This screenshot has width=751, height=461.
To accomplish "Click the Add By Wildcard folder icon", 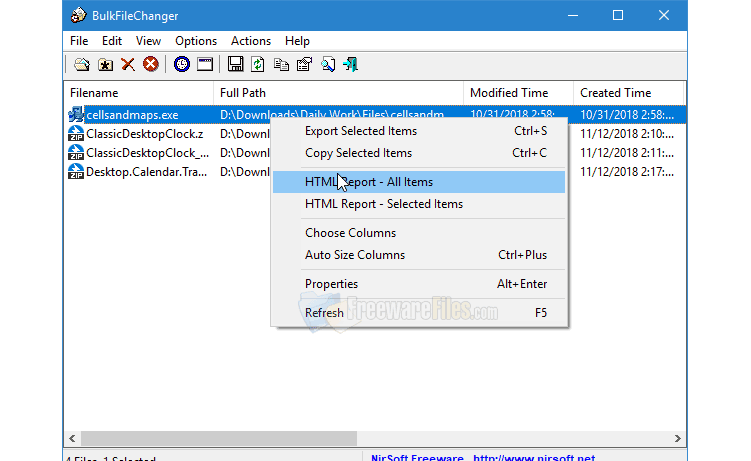I will tap(105, 64).
